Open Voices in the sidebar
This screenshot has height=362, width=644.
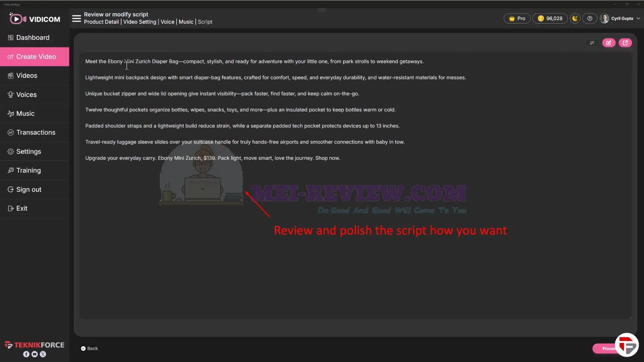(35, 95)
